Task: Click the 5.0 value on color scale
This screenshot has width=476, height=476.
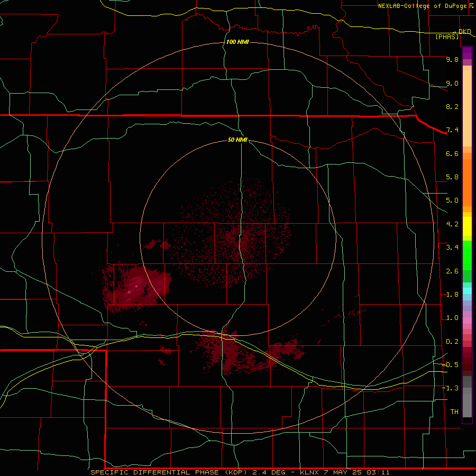Action: 452,200
